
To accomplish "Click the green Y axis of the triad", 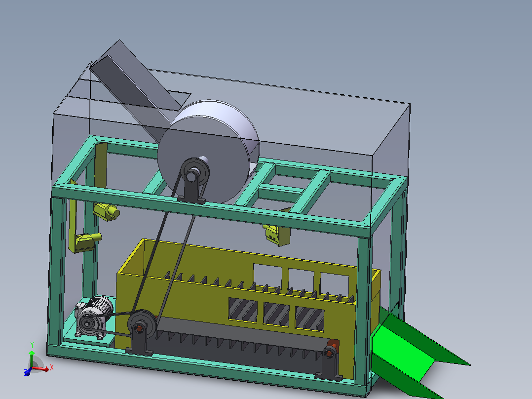I will coord(32,359).
